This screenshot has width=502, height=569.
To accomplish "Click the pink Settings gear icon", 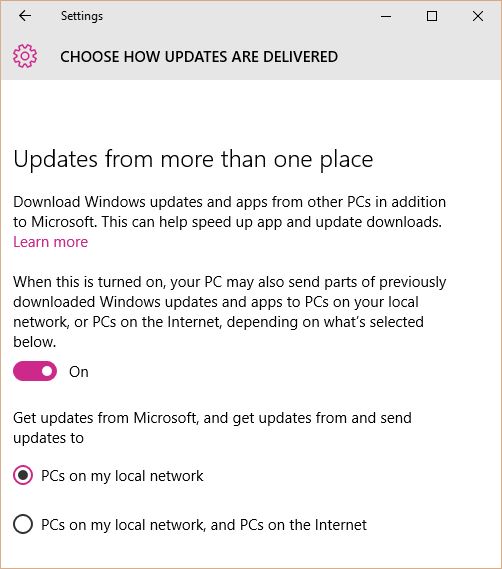I will [25, 56].
